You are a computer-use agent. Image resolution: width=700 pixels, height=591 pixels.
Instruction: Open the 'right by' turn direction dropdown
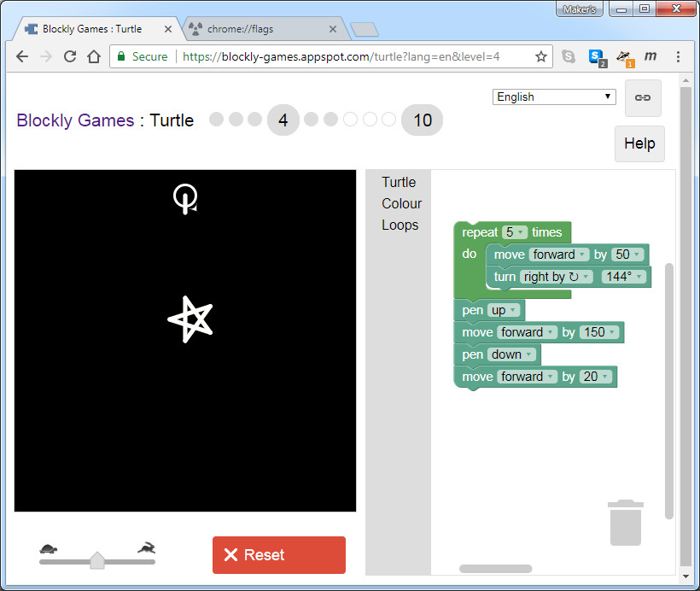(557, 277)
